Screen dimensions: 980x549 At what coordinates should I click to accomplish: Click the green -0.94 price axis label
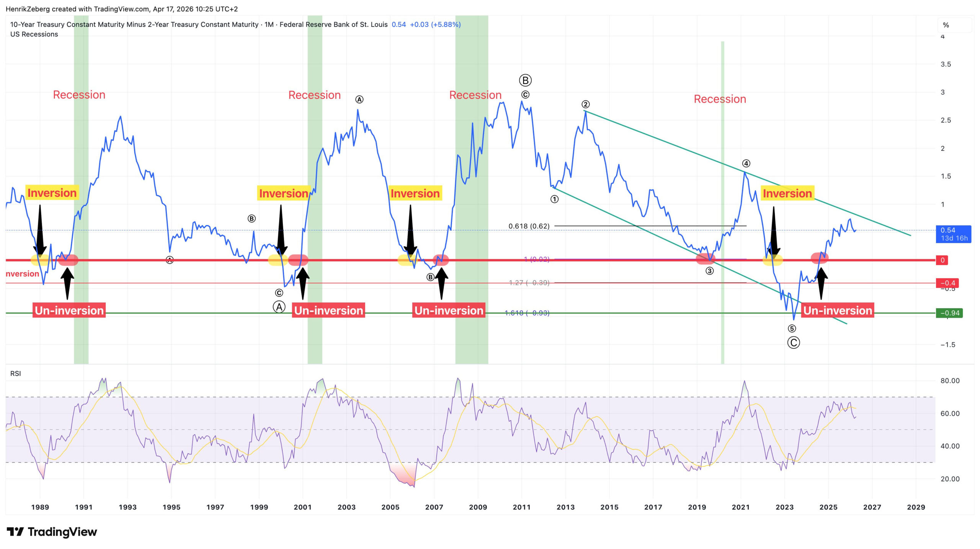click(949, 313)
